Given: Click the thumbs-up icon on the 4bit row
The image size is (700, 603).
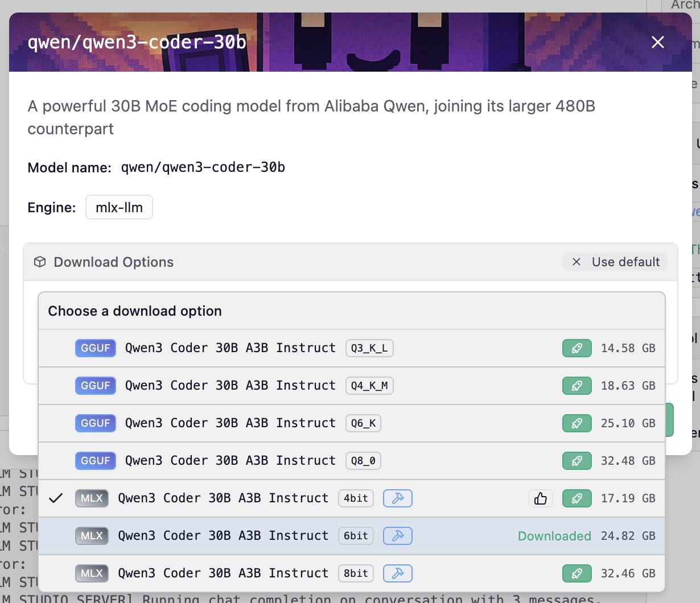Looking at the screenshot, I should 540,498.
